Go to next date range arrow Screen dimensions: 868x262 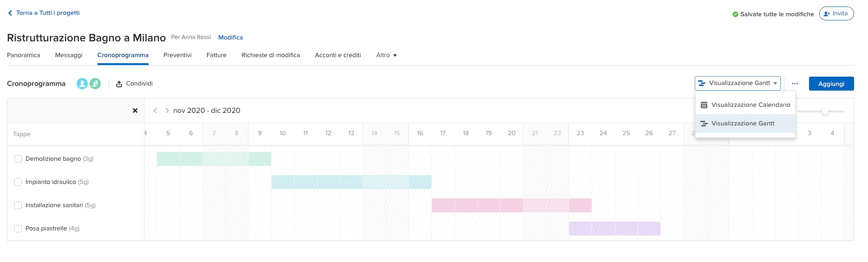[167, 111]
